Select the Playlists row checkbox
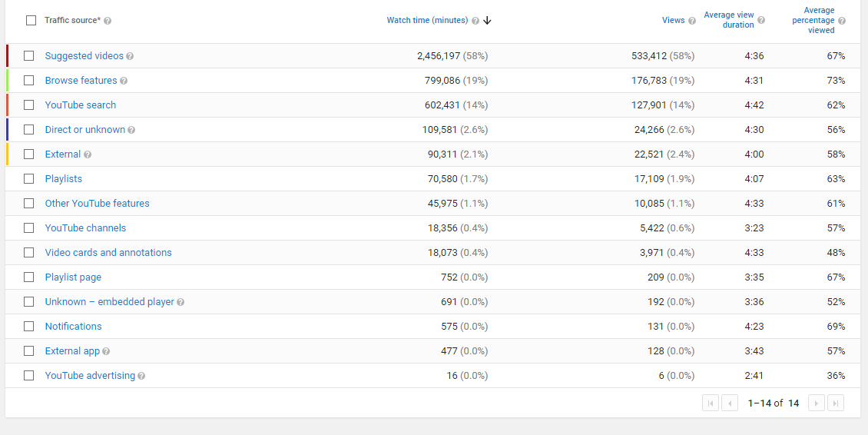This screenshot has height=435, width=868. (x=29, y=179)
